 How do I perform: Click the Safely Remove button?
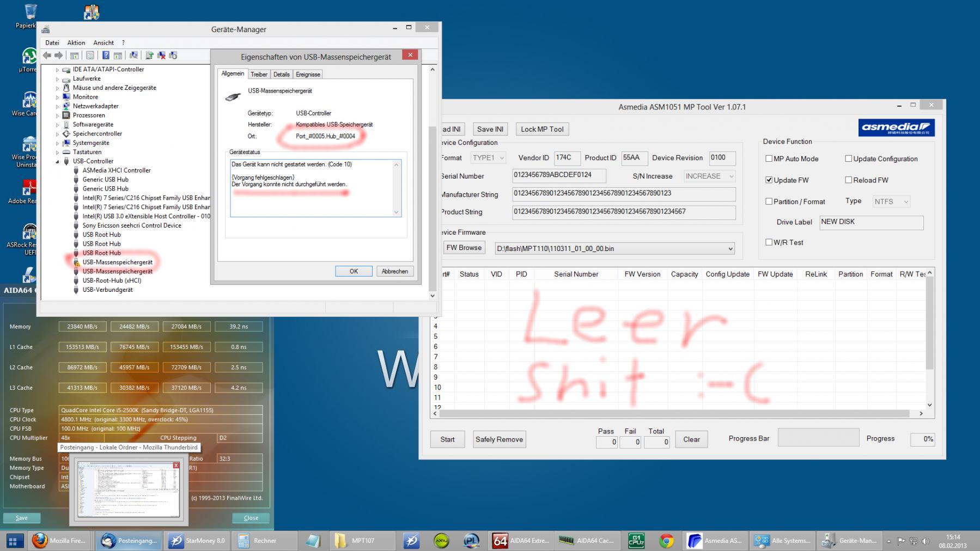tap(499, 439)
